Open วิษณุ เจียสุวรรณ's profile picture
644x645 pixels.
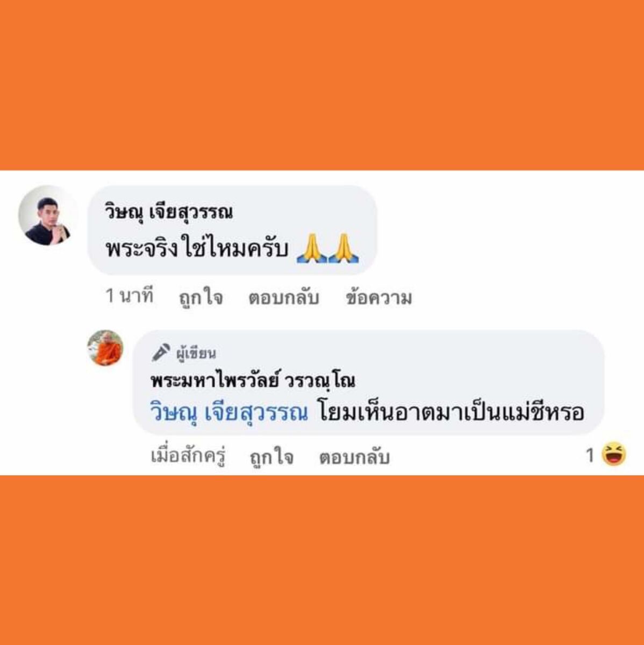(47, 216)
